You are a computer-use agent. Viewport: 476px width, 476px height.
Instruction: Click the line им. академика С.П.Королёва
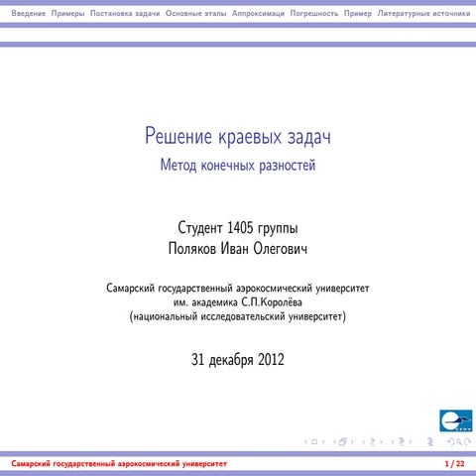point(238,302)
